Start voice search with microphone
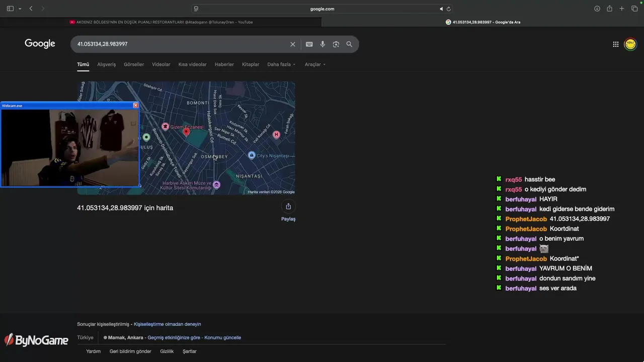The image size is (644, 362). point(323,44)
